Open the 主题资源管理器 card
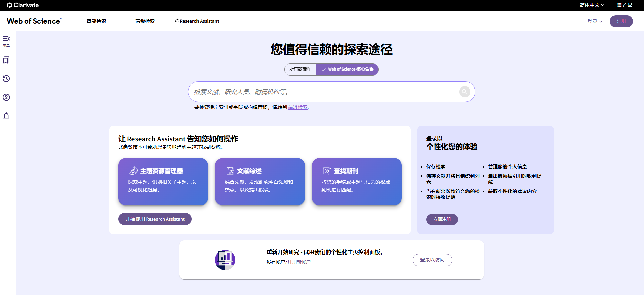This screenshot has height=295, width=644. click(x=163, y=182)
